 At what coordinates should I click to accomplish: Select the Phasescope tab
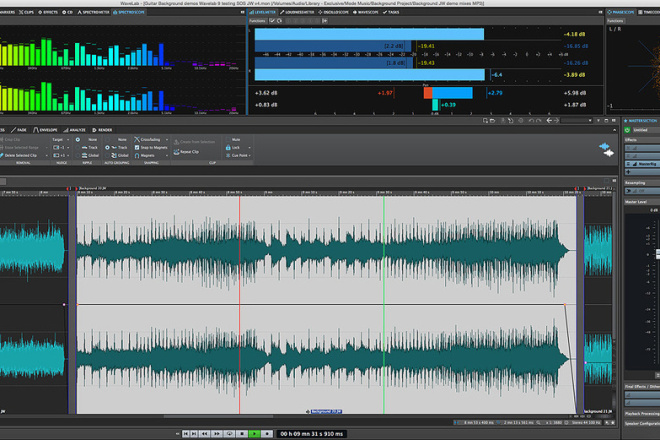click(x=621, y=12)
